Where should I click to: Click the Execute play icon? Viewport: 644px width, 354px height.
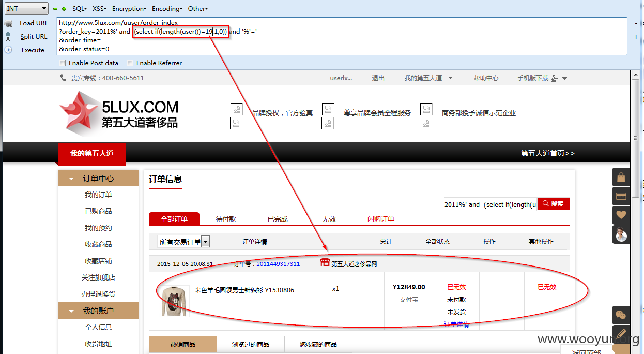[x=8, y=50]
